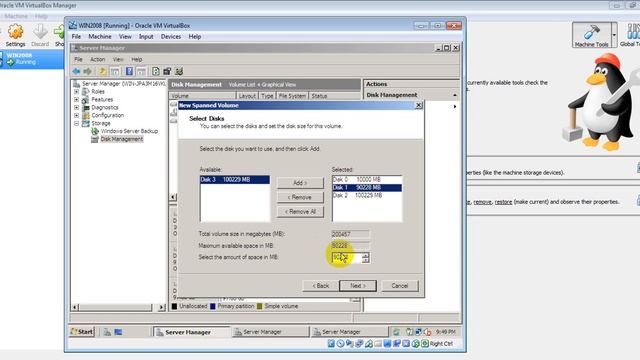This screenshot has width=640, height=360.
Task: Click the Refresh toolbar icon in Server Manager
Action: point(156,71)
